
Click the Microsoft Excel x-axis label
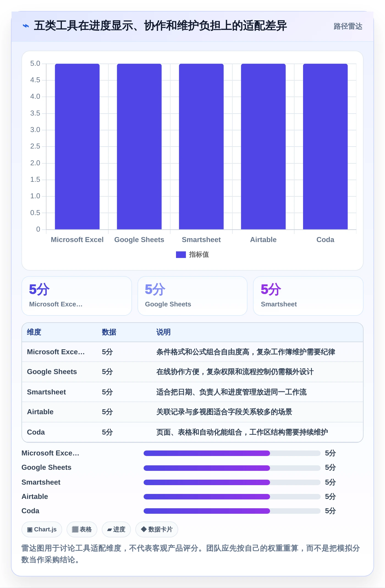pyautogui.click(x=77, y=240)
